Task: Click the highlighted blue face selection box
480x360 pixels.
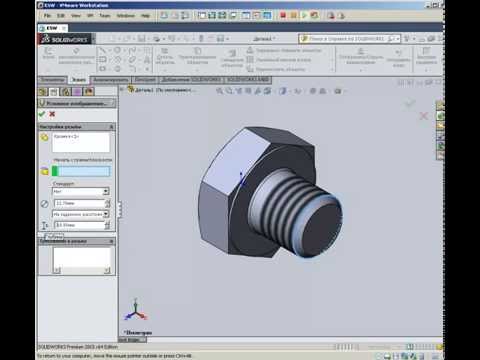Action: [x=81, y=171]
